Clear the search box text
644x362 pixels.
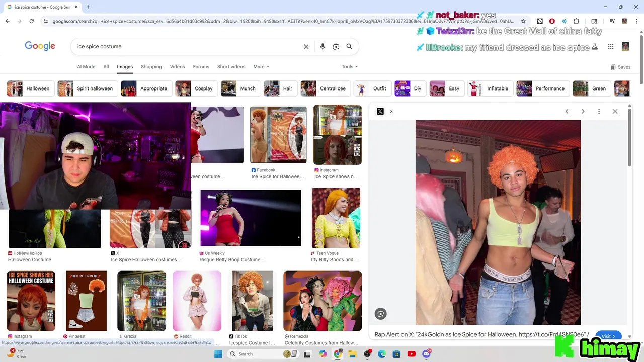click(x=306, y=46)
